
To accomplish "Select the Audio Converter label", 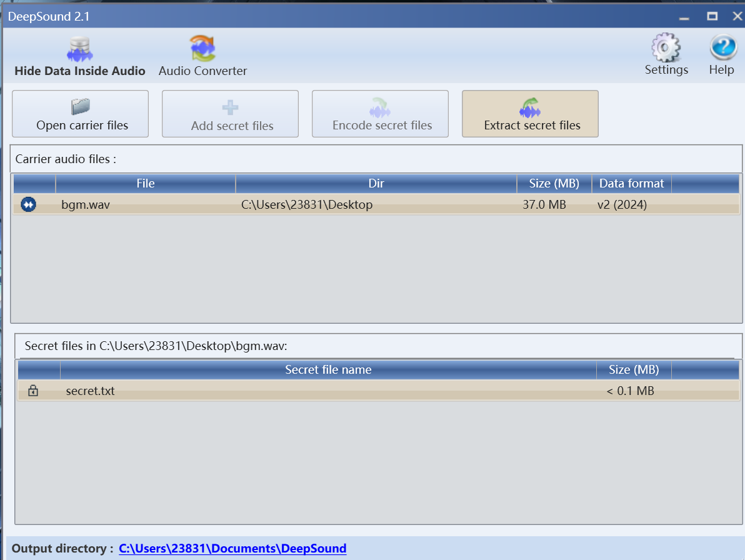I will [x=203, y=71].
